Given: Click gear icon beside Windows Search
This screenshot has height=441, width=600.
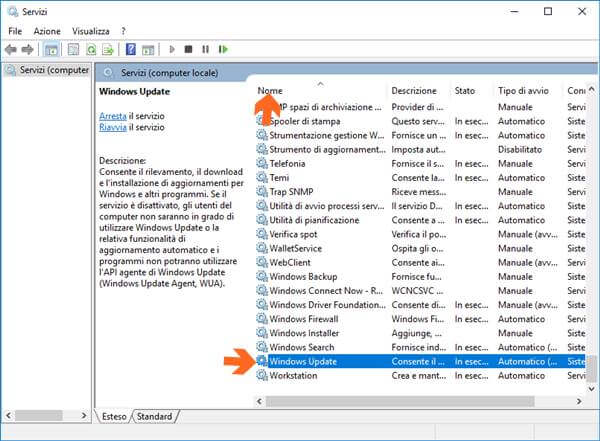Looking at the screenshot, I should 262,347.
